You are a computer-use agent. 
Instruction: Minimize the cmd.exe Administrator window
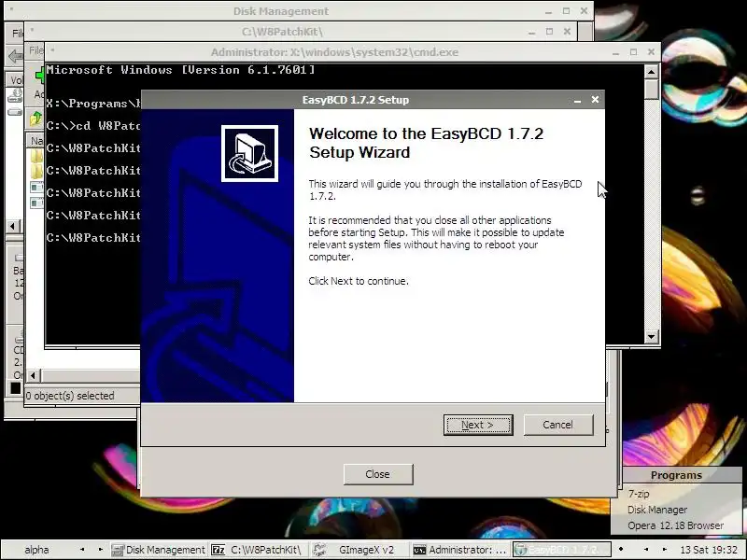(x=615, y=52)
